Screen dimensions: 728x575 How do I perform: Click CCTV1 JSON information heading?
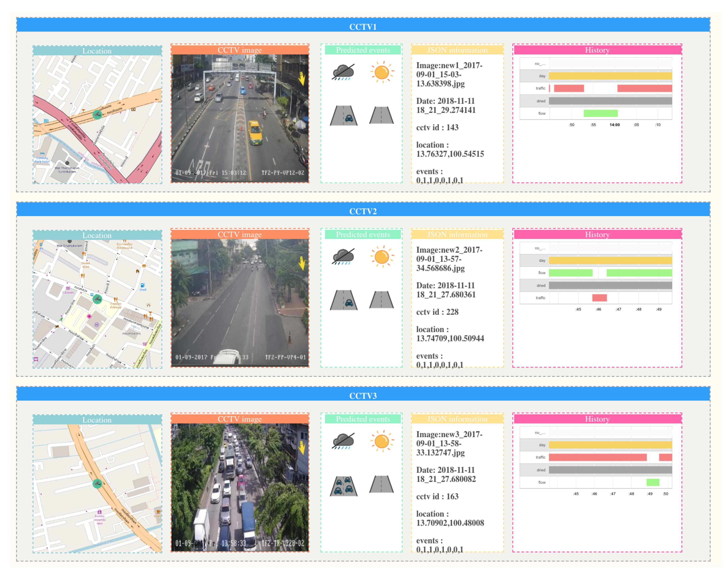click(x=457, y=50)
